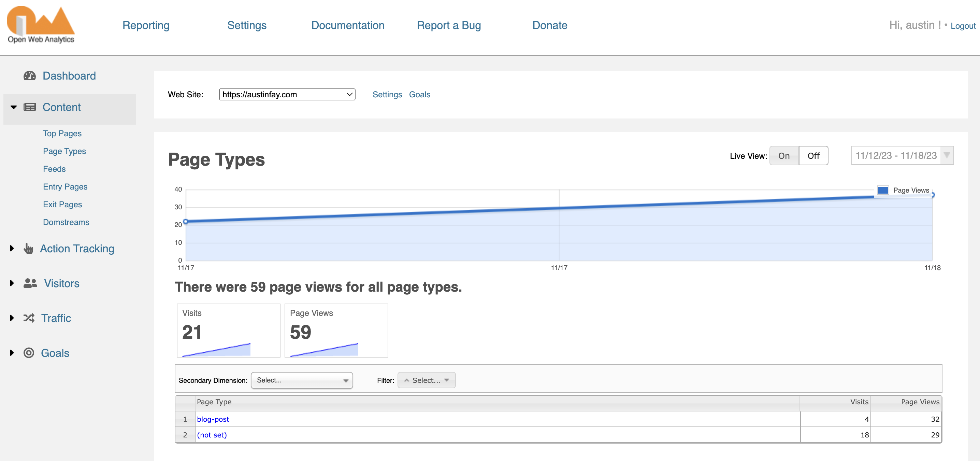Open the date range picker dropdown
The width and height of the screenshot is (980, 461).
902,156
